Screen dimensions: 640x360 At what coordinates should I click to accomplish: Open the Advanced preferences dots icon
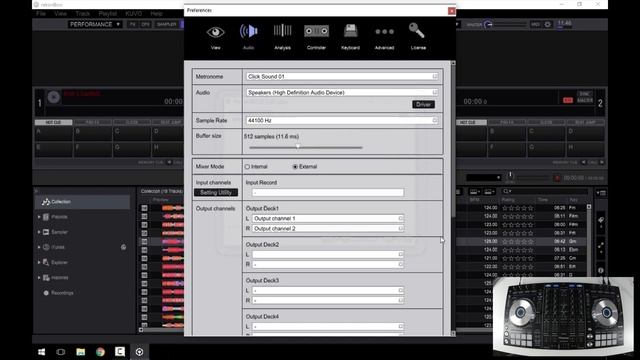click(384, 31)
